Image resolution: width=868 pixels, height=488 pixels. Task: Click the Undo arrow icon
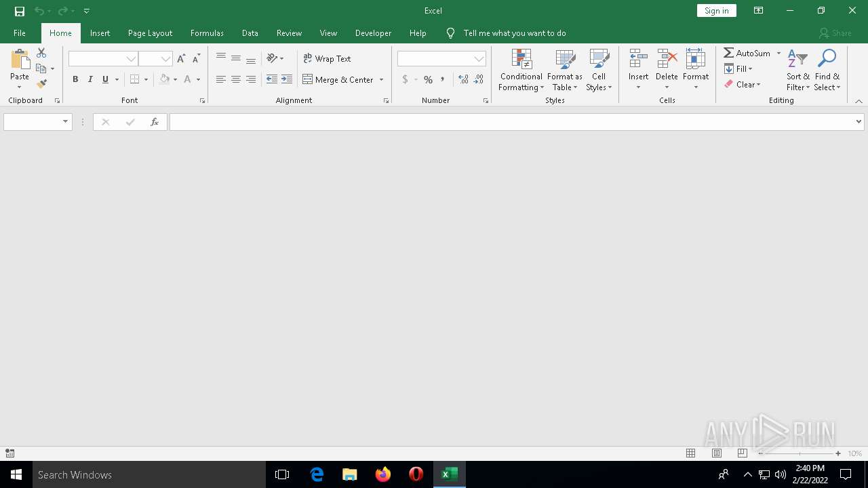tap(39, 11)
